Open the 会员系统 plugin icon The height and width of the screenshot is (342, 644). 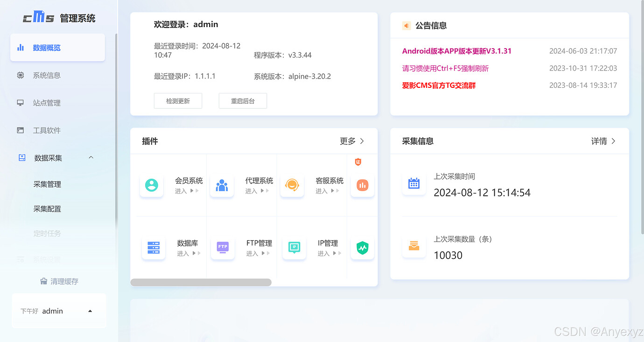click(152, 185)
